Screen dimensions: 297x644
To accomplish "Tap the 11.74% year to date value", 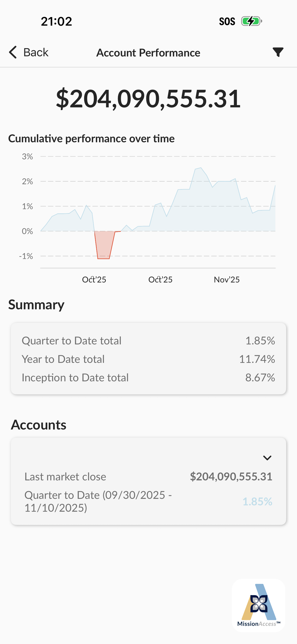I will [257, 359].
